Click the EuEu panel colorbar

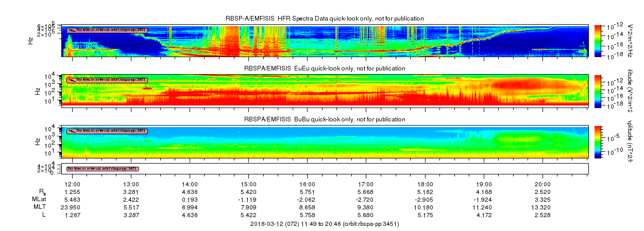click(x=598, y=90)
